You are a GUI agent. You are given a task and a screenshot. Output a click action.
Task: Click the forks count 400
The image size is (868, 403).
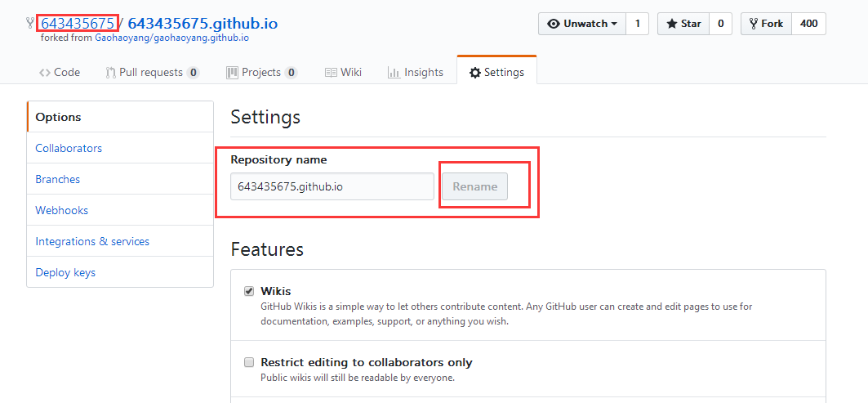click(808, 24)
